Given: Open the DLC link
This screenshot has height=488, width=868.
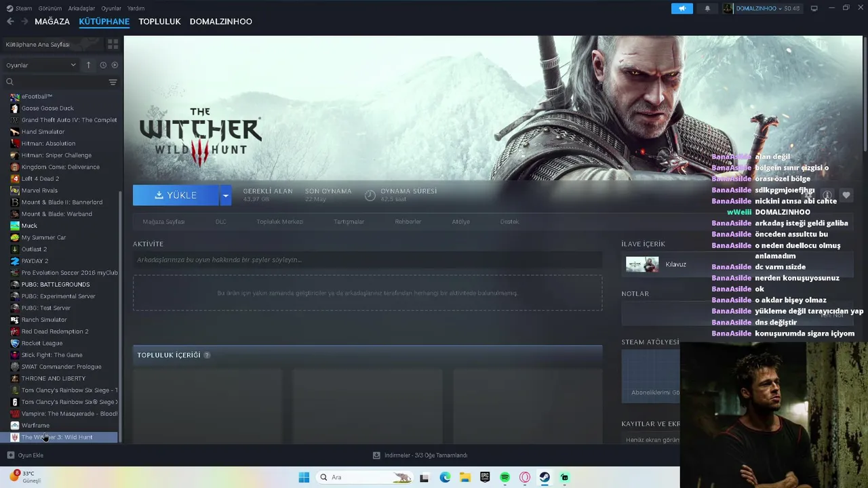Looking at the screenshot, I should pos(220,222).
